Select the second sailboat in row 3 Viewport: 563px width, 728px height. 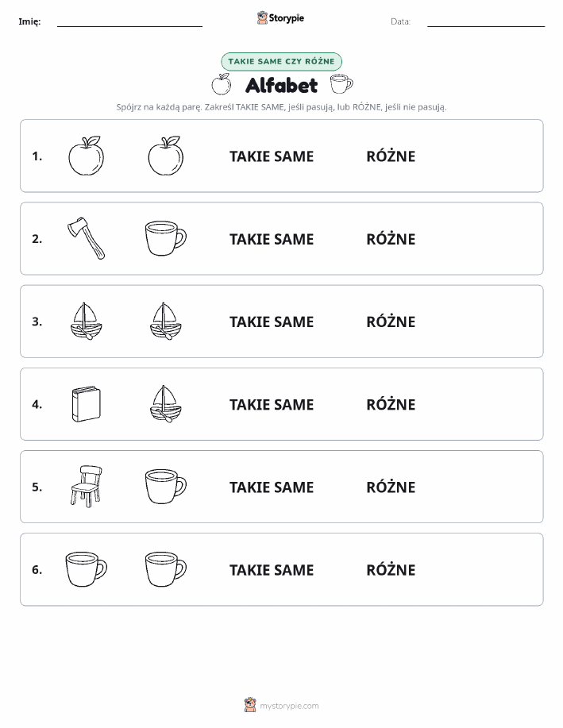point(166,322)
